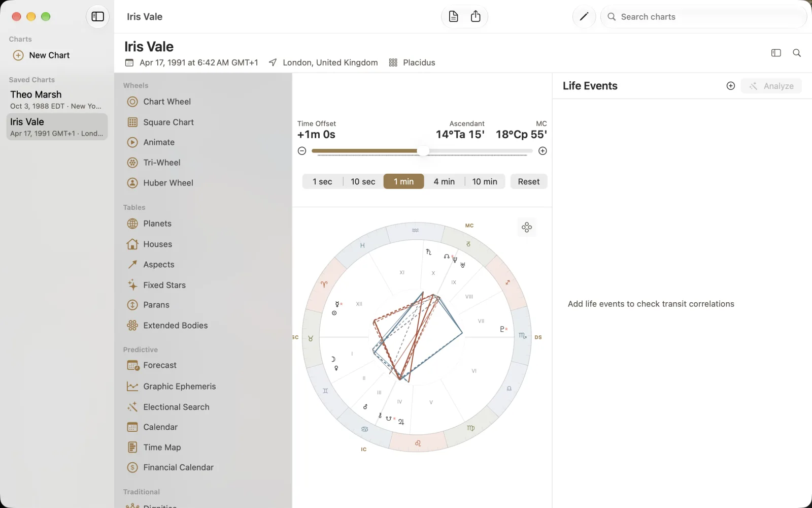Select the Theo Marsh saved chart
The height and width of the screenshot is (508, 812).
pos(57,100)
